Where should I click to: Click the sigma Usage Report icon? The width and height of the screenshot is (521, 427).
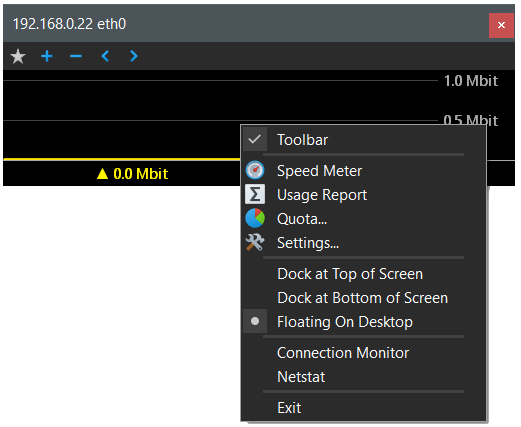[255, 194]
